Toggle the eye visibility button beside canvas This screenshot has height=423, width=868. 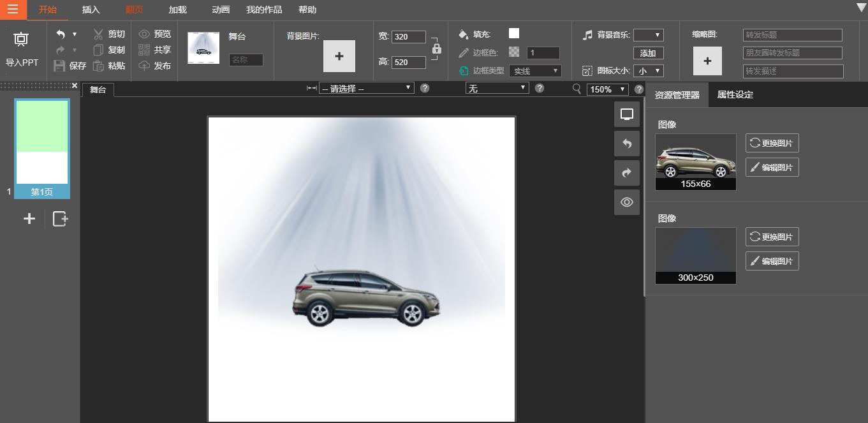[x=626, y=202]
